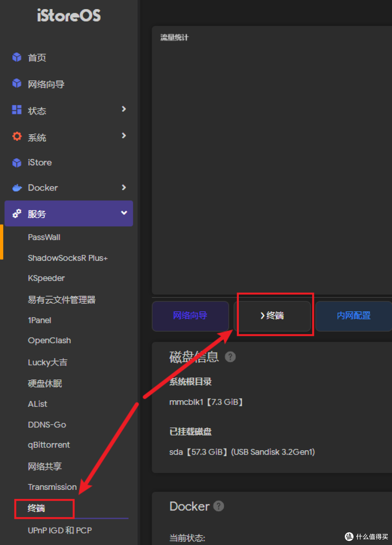
Task: Expand the 状态 menu chevron
Action: (x=124, y=109)
